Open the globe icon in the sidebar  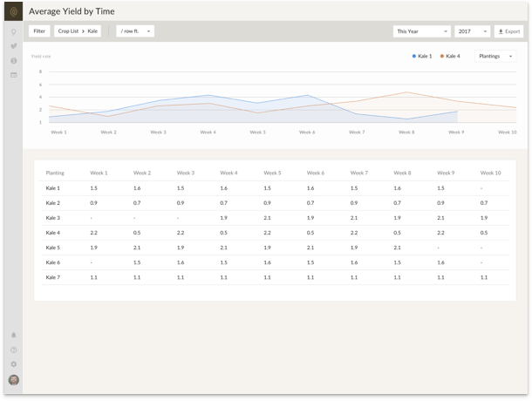pyautogui.click(x=14, y=61)
